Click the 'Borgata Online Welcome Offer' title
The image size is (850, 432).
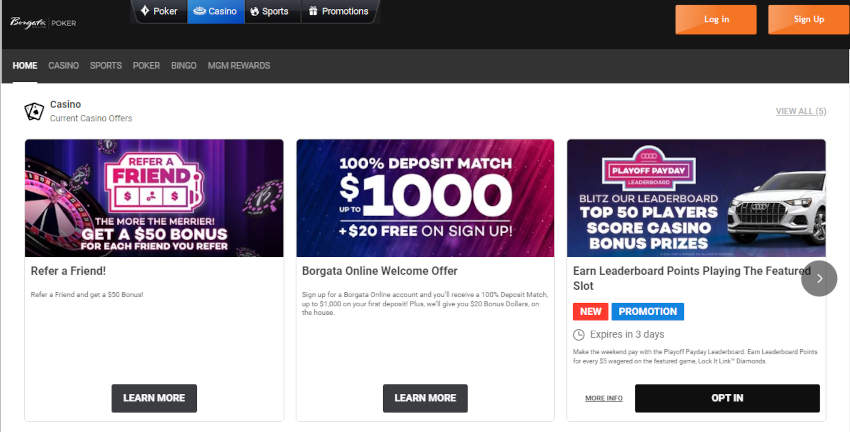(x=379, y=271)
